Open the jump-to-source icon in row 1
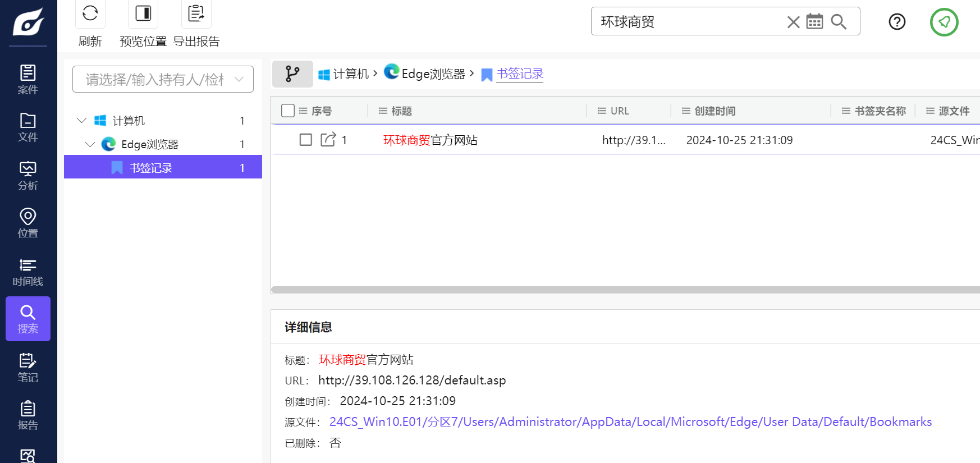980x463 pixels. (328, 140)
